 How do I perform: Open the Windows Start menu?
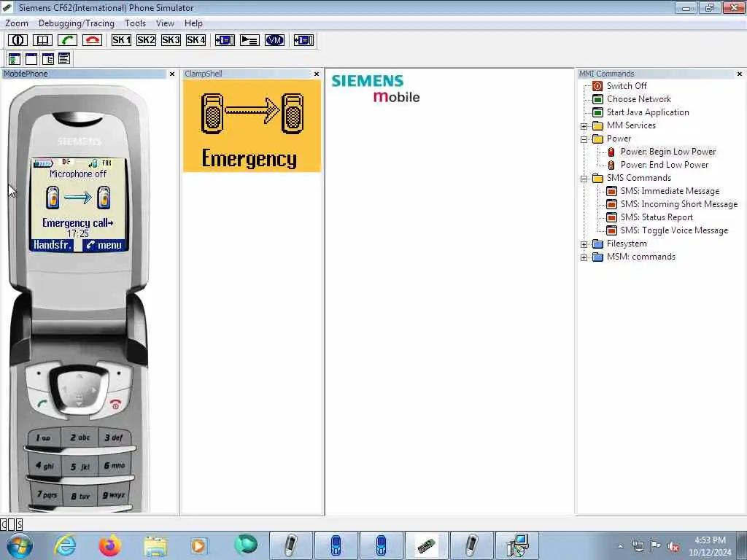[x=19, y=545]
